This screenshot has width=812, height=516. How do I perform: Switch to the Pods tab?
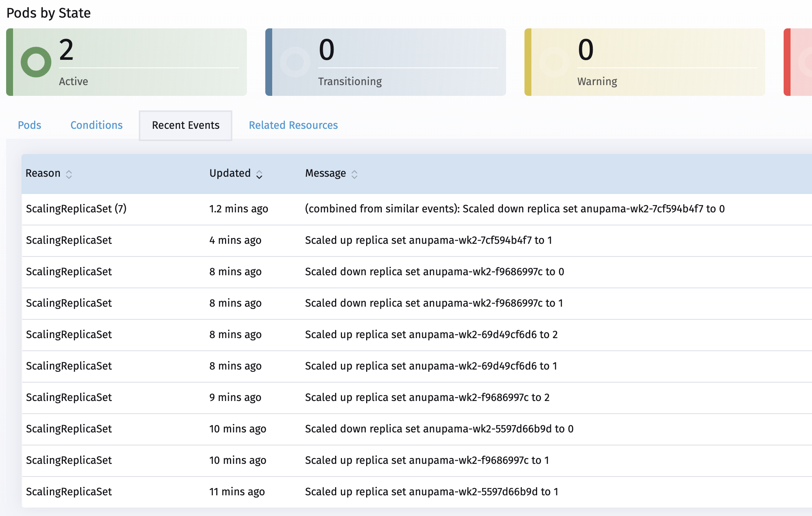click(30, 125)
